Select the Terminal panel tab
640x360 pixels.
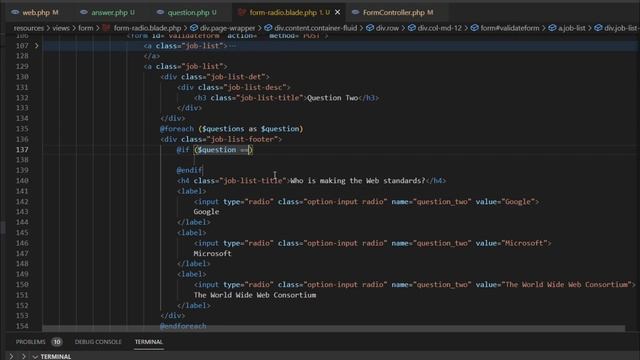(149, 342)
